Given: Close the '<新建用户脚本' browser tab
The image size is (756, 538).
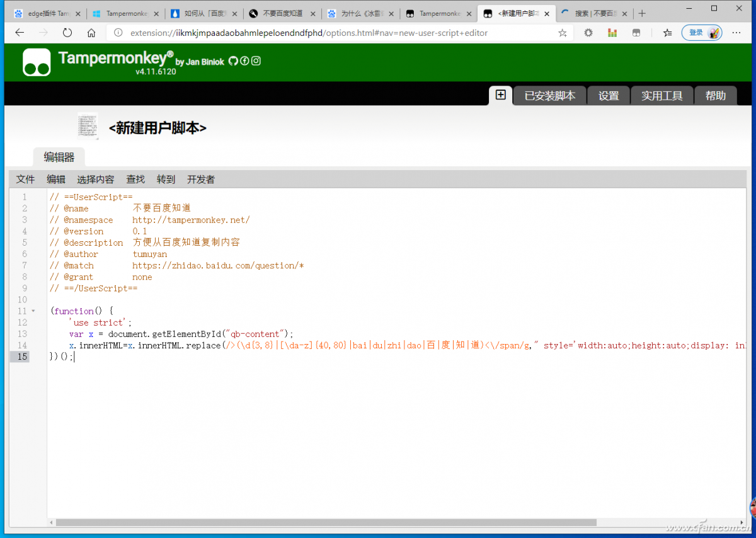Looking at the screenshot, I should (x=547, y=13).
